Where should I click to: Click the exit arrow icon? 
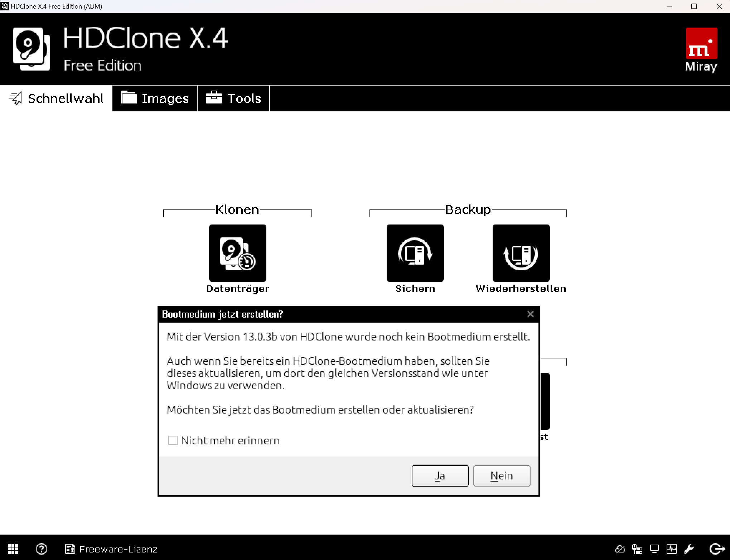(x=717, y=549)
